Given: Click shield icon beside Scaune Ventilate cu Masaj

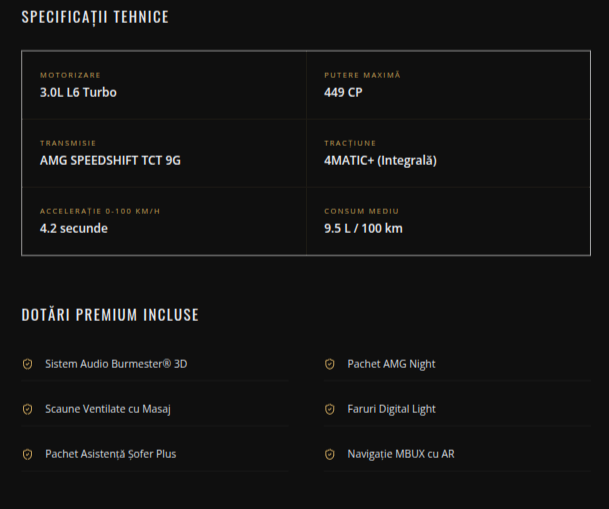Looking at the screenshot, I should (28, 409).
